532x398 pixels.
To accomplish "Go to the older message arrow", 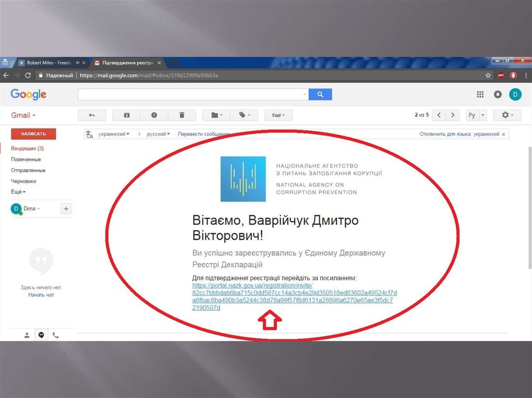I will coord(453,115).
